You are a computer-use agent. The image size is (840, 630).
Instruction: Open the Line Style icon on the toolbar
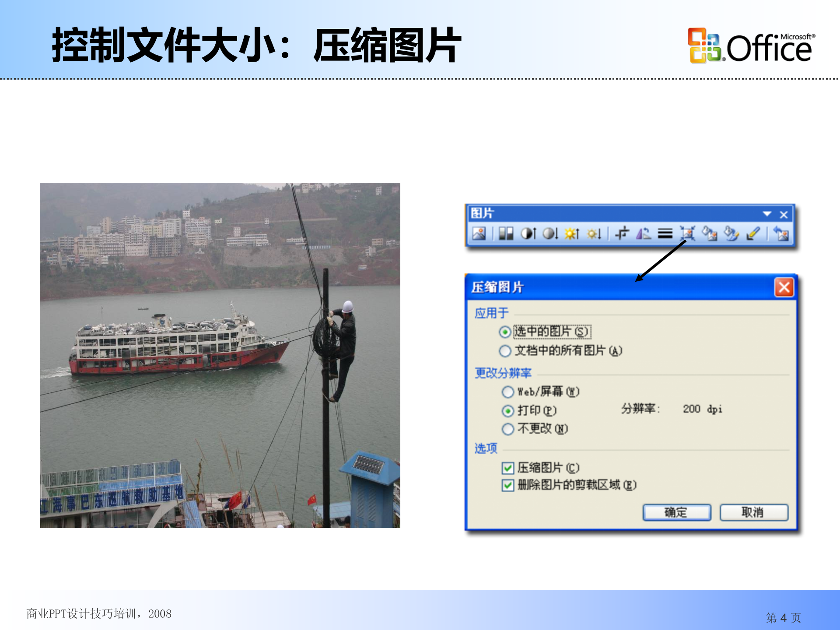[x=666, y=233]
